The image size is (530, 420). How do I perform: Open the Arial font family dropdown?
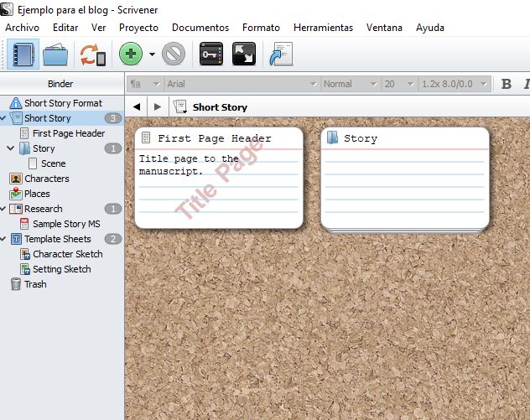coord(242,84)
